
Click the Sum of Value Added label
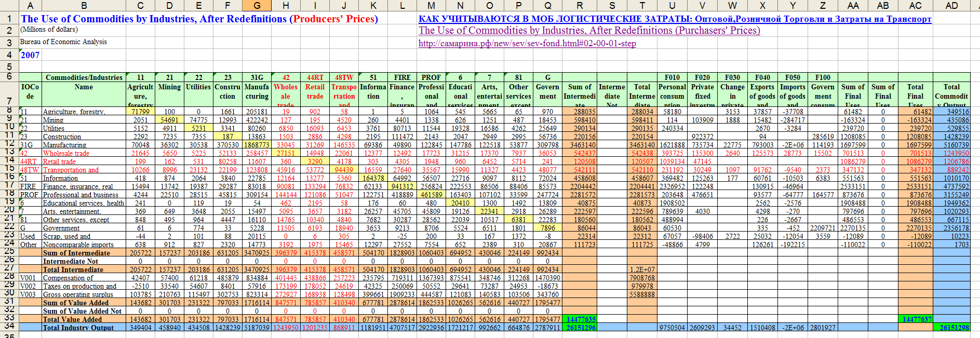(75, 303)
